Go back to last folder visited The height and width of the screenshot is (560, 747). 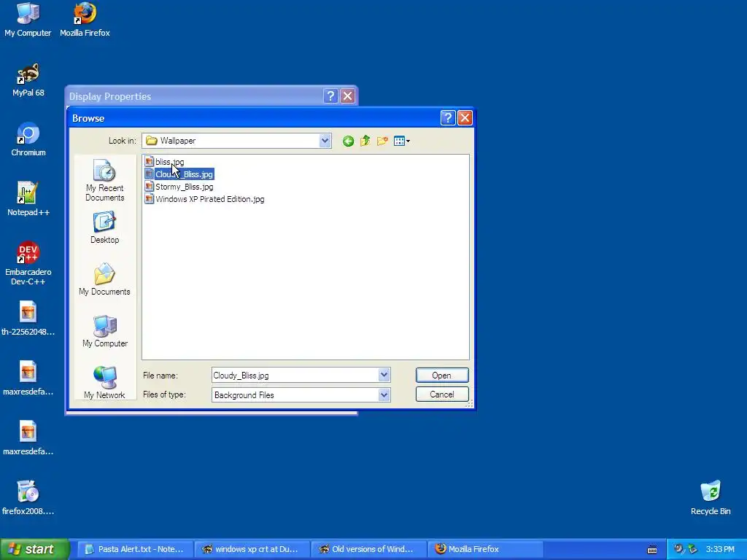tap(348, 141)
